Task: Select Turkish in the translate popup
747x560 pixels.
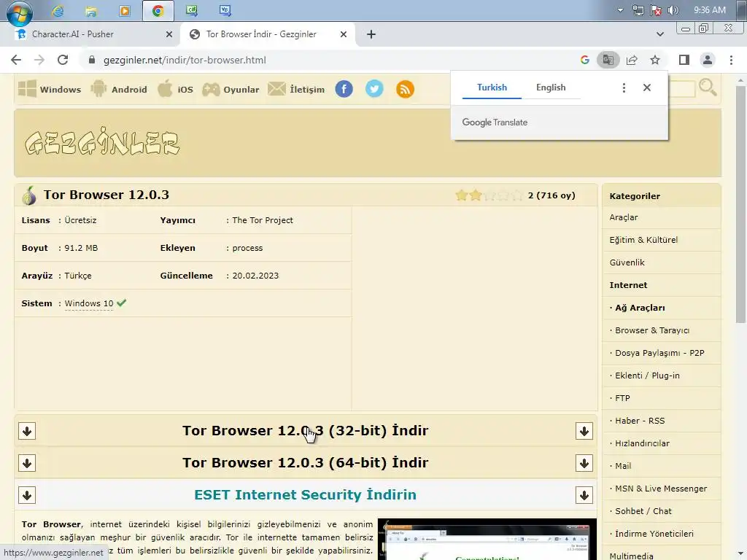Action: coord(492,87)
